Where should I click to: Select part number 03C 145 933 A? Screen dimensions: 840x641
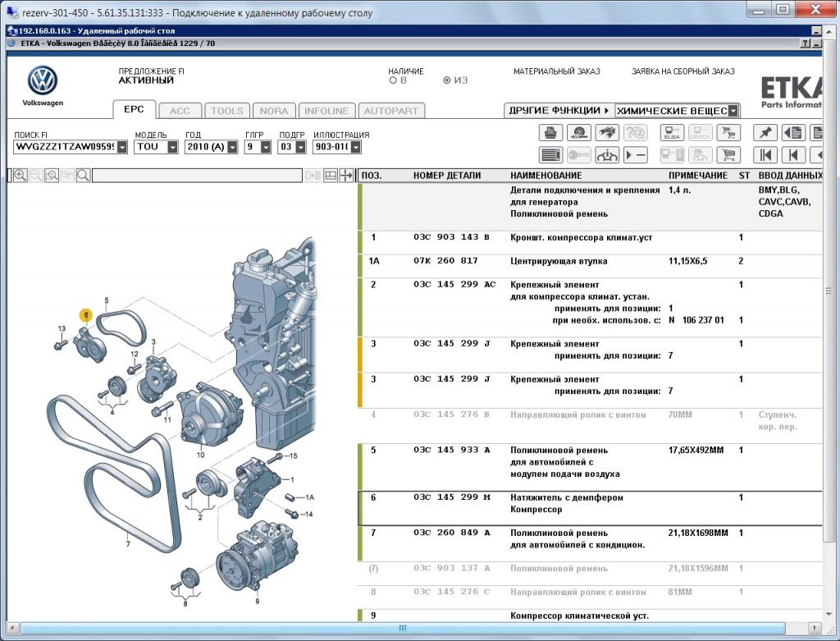(x=452, y=450)
